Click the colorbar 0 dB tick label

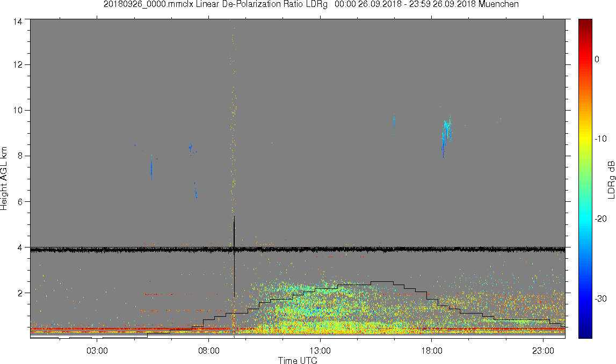point(597,59)
